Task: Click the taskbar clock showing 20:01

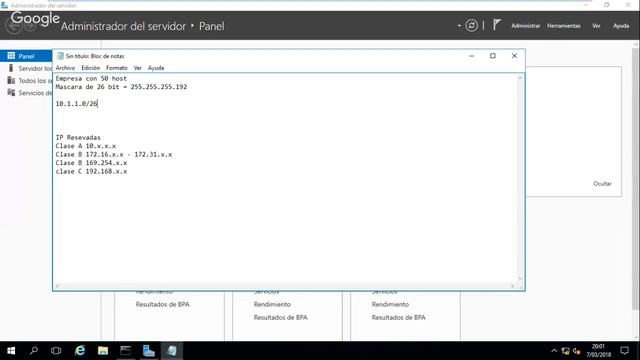Action: pos(598,351)
